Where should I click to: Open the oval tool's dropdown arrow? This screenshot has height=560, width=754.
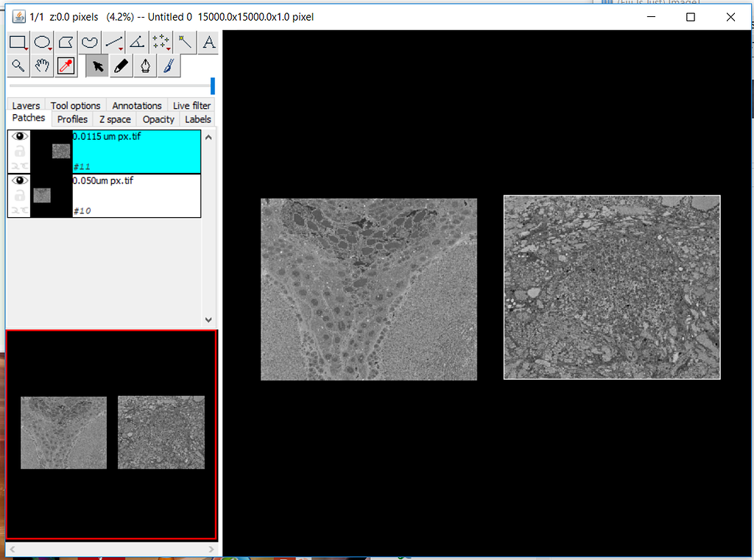click(x=49, y=49)
